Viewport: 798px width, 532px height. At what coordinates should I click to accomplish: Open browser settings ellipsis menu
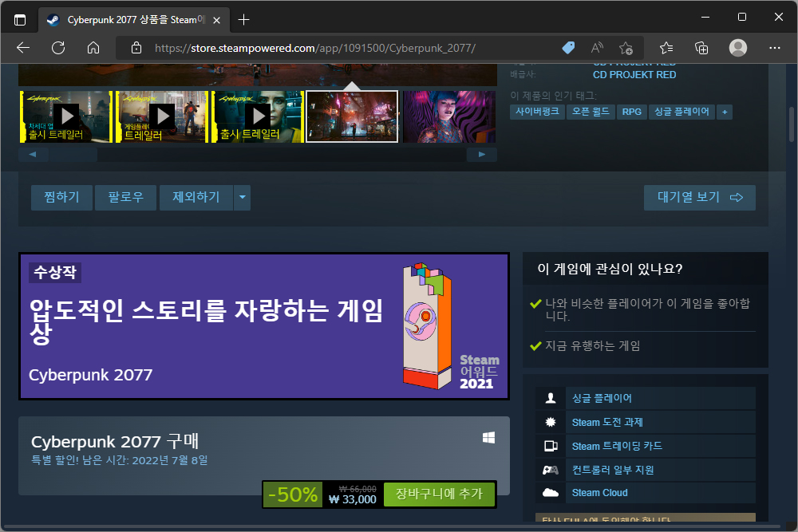775,48
